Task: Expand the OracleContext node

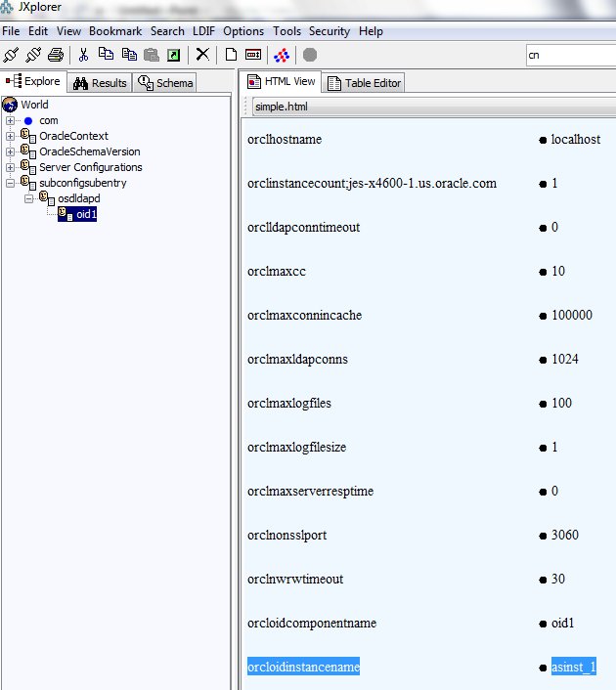Action: [10, 136]
